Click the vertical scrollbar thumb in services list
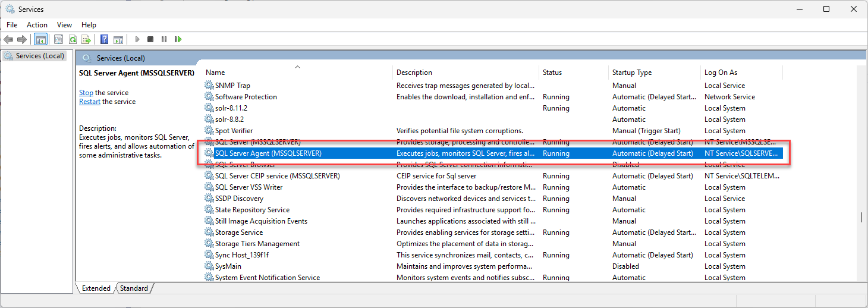Screen dimensions: 868x308 (861, 217)
